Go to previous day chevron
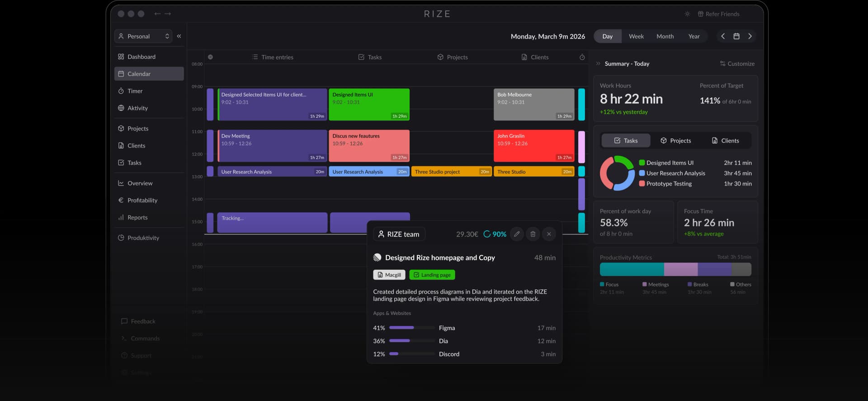The height and width of the screenshot is (401, 868). click(723, 36)
